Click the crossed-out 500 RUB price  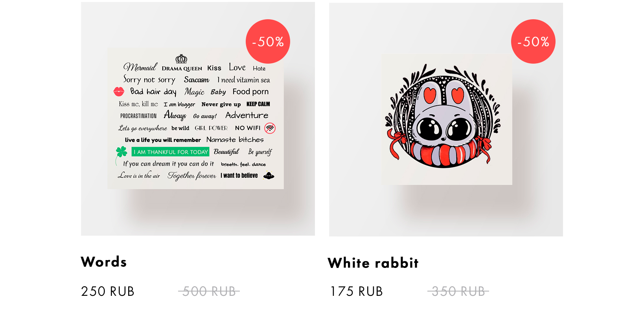tap(209, 291)
